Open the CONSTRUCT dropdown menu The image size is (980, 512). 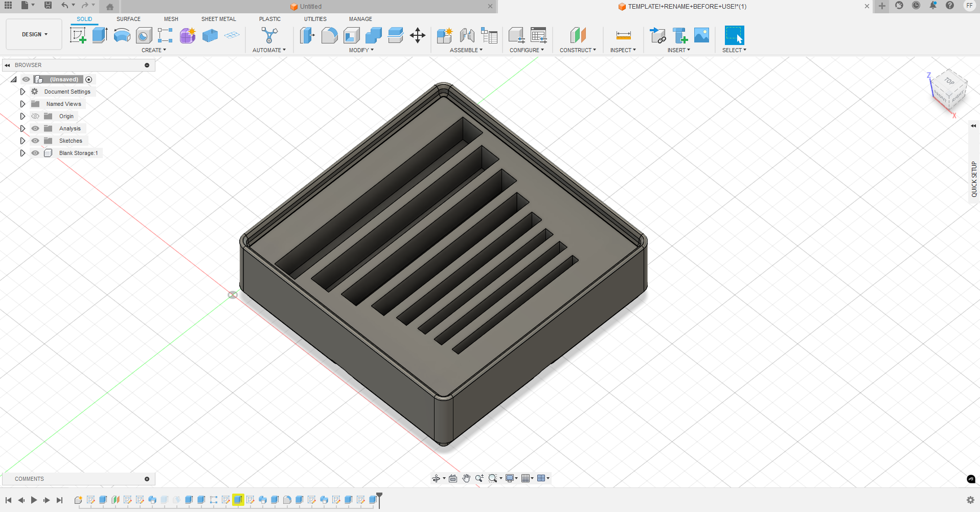578,50
